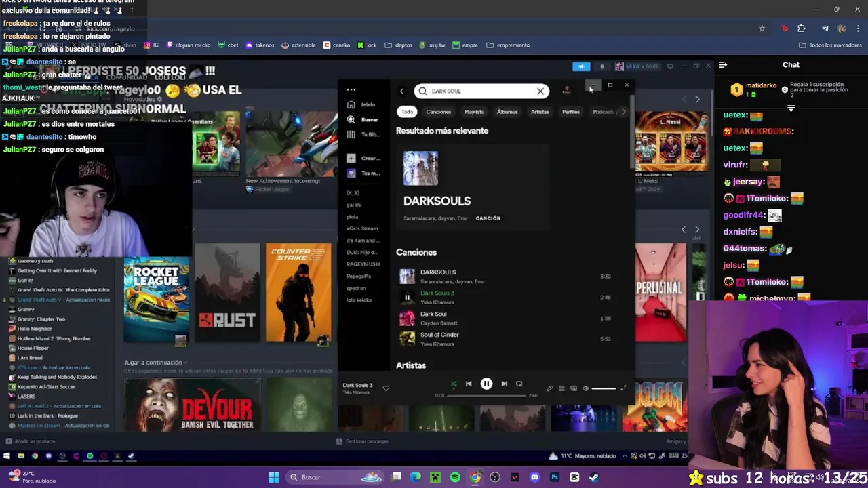
Task: Open the kick bookmark
Action: click(x=367, y=45)
